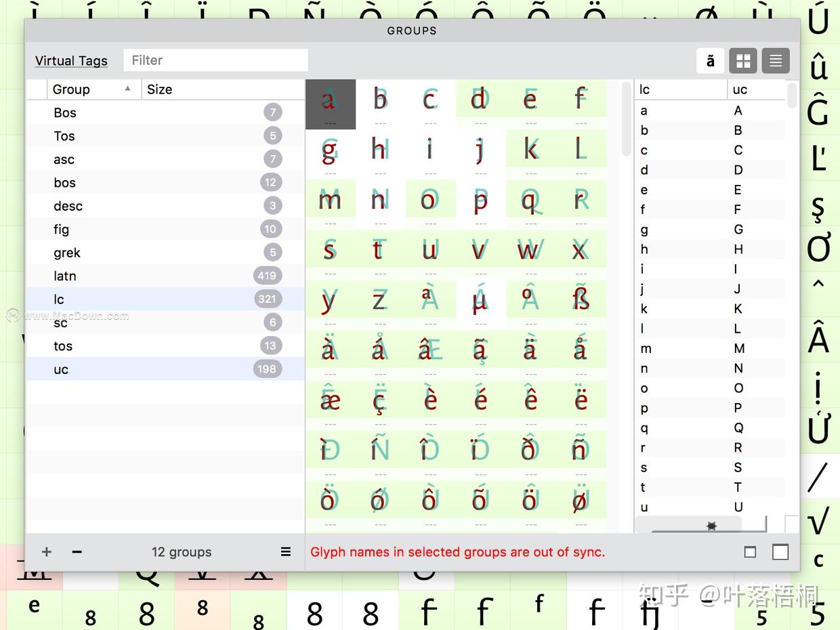Click the glyph grid vertical scrollbar
Viewport: 840px width, 630px height.
pos(626,119)
